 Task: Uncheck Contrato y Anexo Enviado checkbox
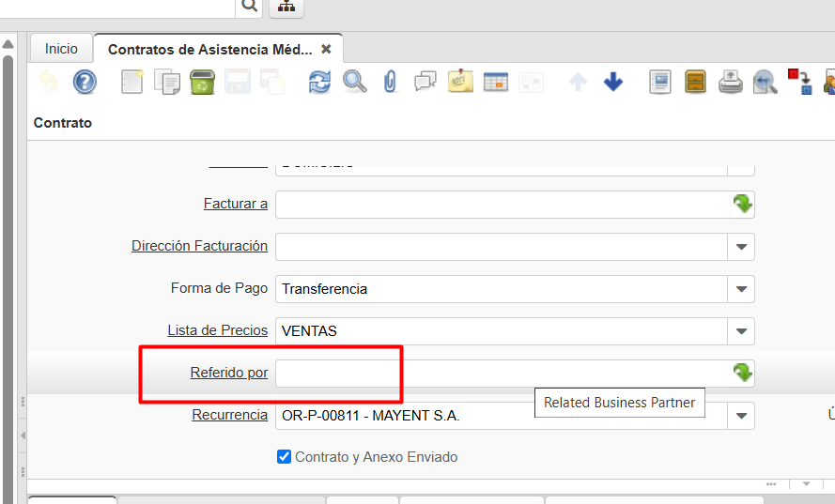click(285, 457)
